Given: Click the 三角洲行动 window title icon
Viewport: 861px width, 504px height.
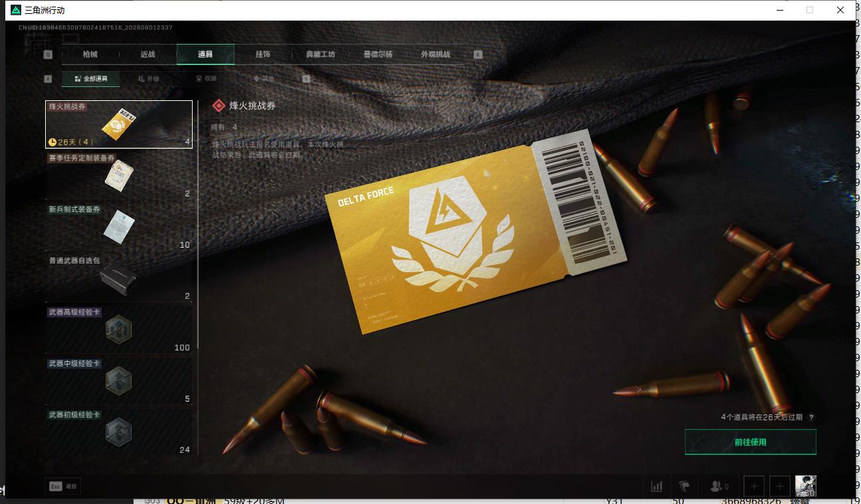Looking at the screenshot, I should pos(16,10).
